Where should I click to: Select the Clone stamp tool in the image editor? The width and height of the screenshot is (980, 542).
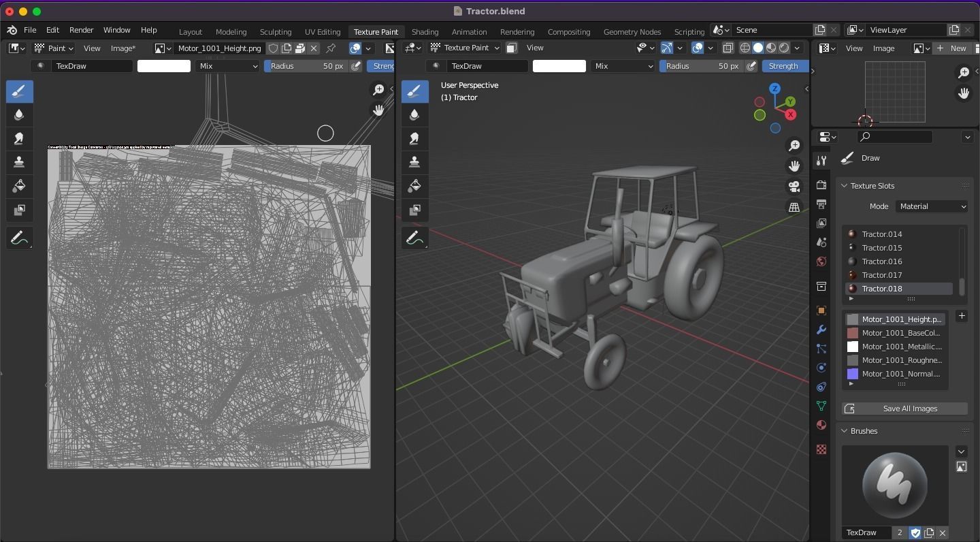(x=19, y=163)
